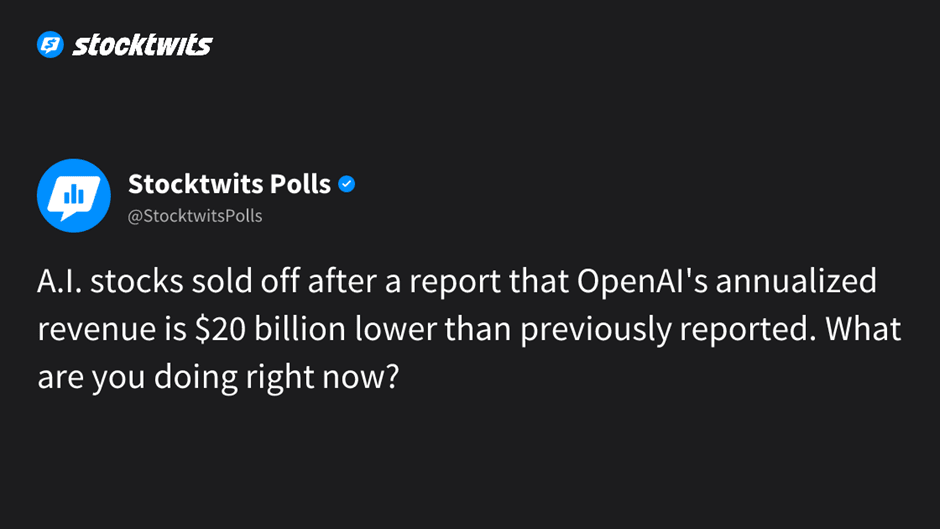The height and width of the screenshot is (529, 940).
Task: Click the word What ending the second line
Action: (863, 329)
